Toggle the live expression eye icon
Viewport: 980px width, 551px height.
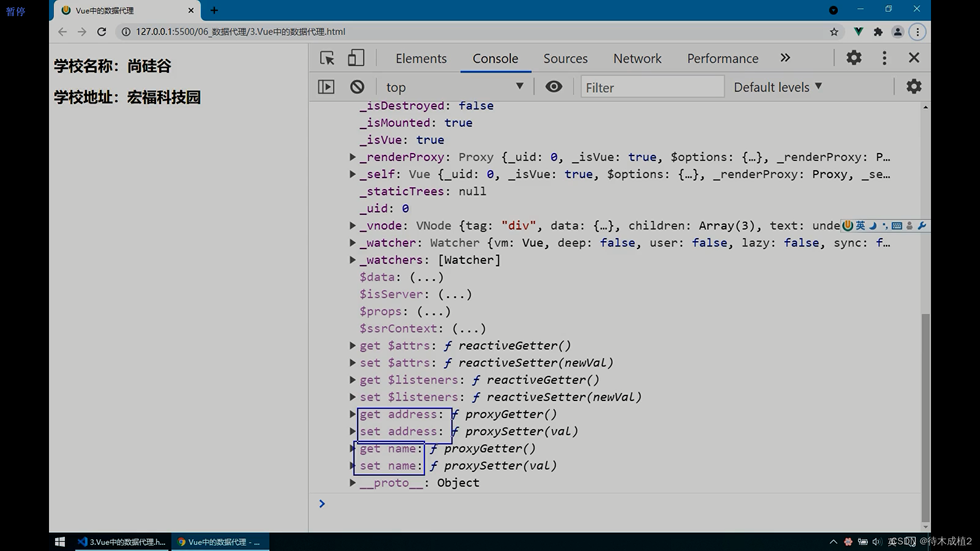tap(554, 87)
